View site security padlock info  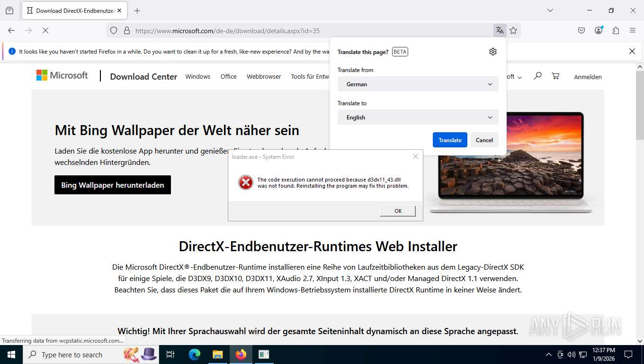tap(126, 30)
